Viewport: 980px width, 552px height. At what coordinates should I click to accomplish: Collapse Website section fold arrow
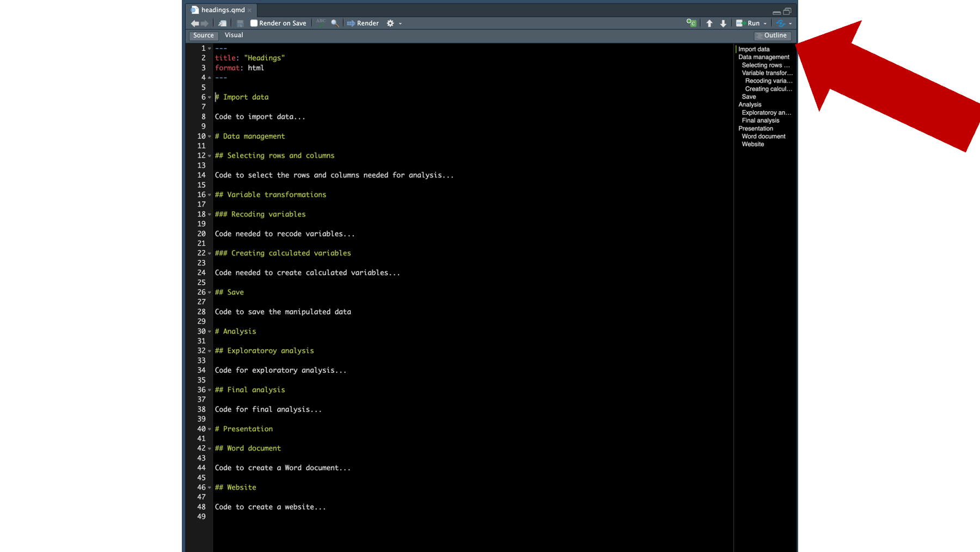click(x=210, y=488)
